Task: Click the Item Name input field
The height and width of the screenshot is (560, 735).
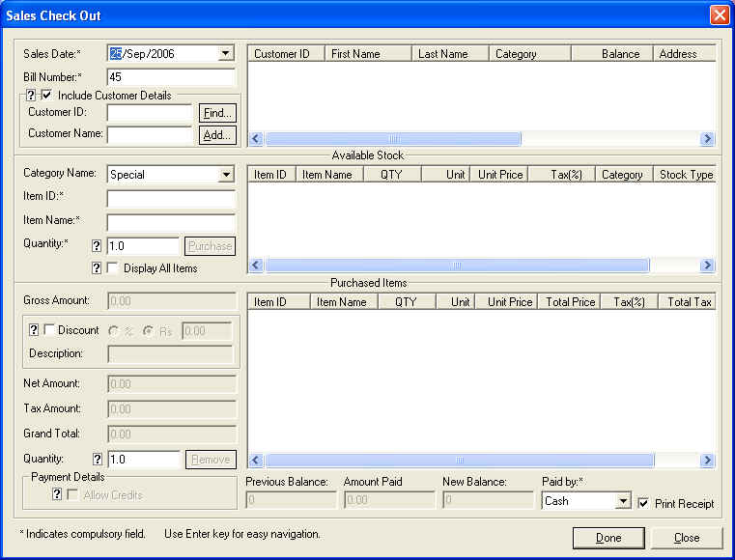Action: [x=171, y=223]
